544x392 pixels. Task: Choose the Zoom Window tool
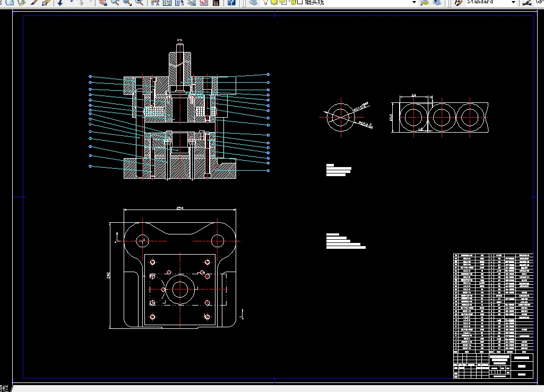click(x=127, y=3)
